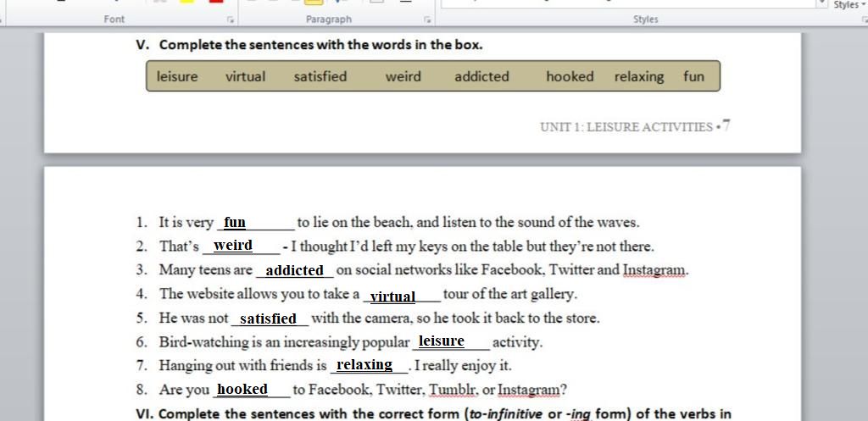Viewport: 868px width, 421px height.
Task: Click the word 'hooked' in the box
Action: click(570, 76)
